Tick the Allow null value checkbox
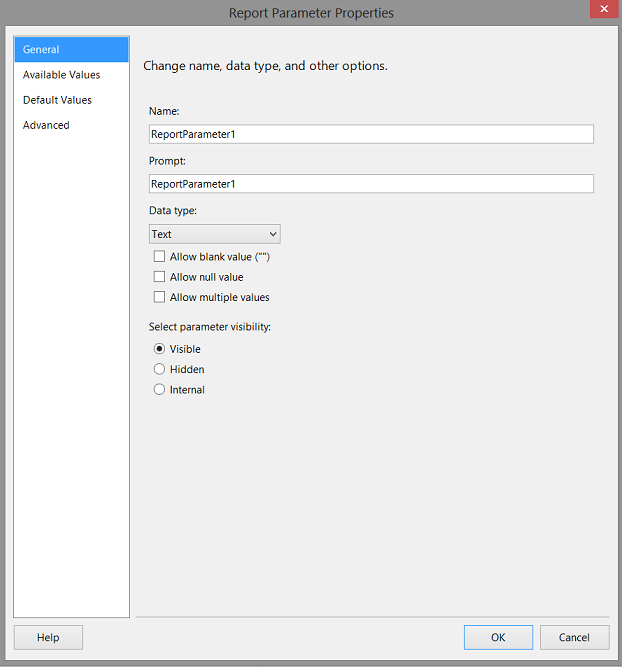Screen dimensions: 622x667 pyautogui.click(x=159, y=277)
